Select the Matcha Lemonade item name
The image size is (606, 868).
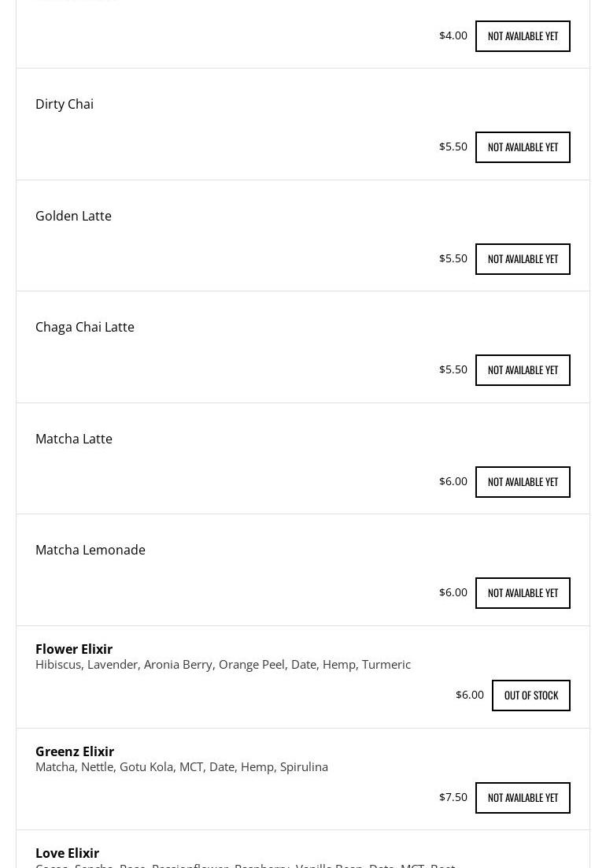pos(91,550)
